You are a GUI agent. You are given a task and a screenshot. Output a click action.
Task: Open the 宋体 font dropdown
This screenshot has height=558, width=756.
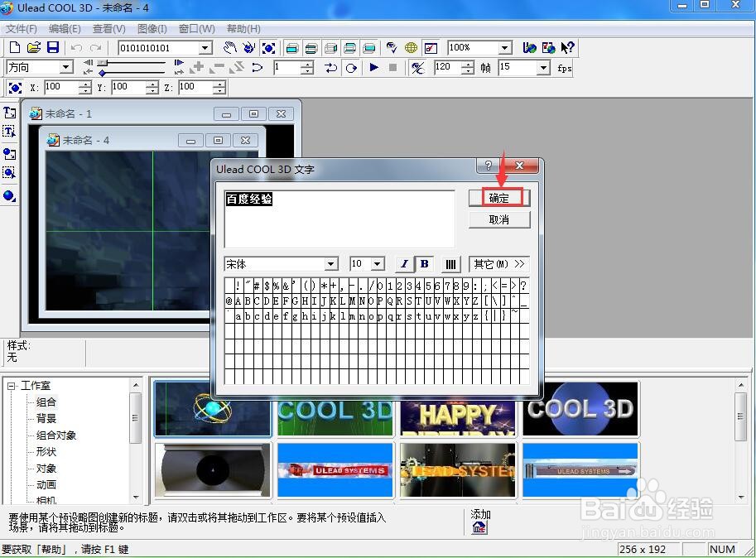pos(330,264)
